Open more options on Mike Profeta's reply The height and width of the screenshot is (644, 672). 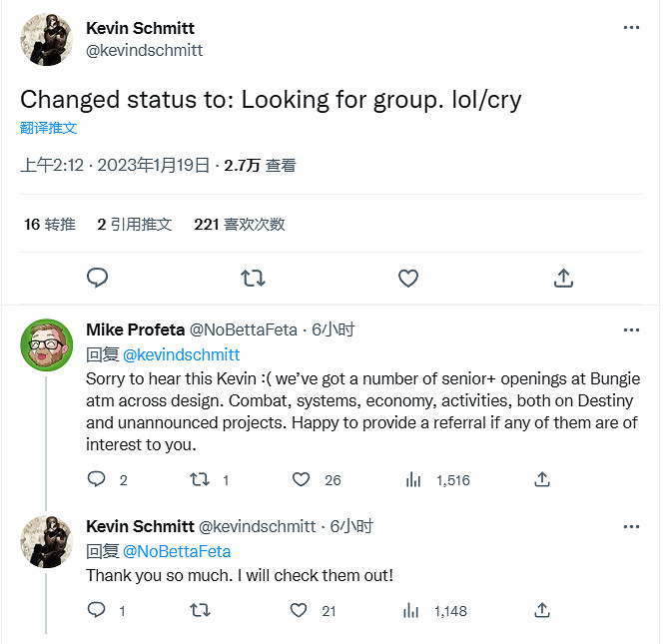(x=631, y=329)
